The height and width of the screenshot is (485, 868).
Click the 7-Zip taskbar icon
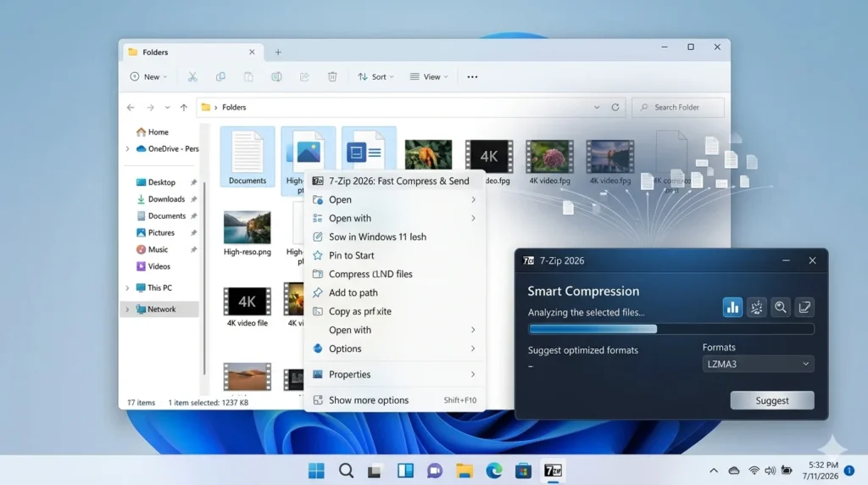[553, 471]
